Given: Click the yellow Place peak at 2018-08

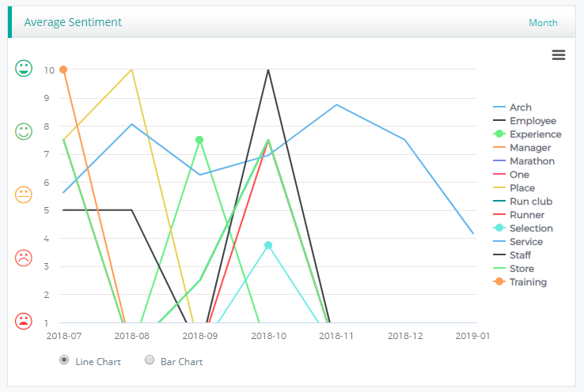Looking at the screenshot, I should tap(132, 70).
